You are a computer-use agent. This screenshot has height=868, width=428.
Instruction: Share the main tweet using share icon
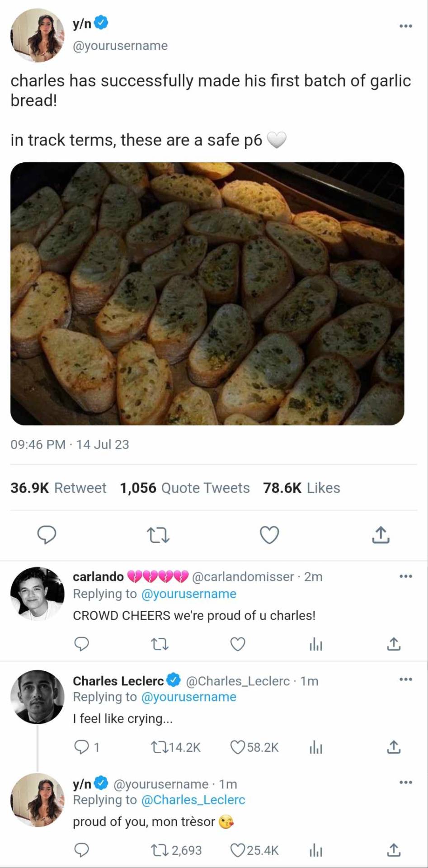tap(381, 535)
